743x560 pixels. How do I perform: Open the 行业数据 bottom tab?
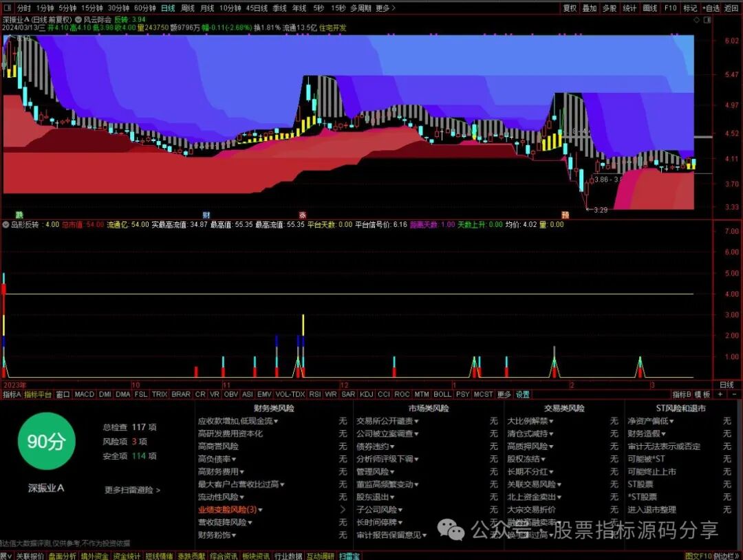tap(288, 556)
